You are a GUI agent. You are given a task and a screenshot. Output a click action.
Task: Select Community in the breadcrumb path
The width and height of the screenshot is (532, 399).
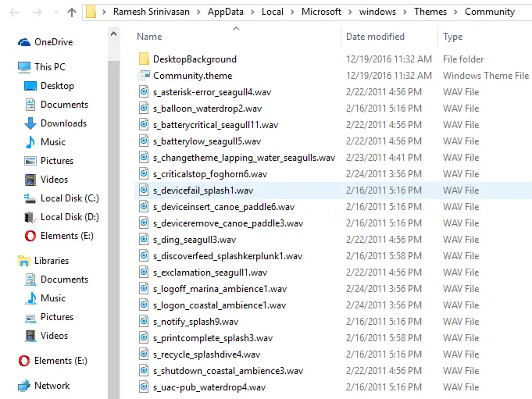490,12
